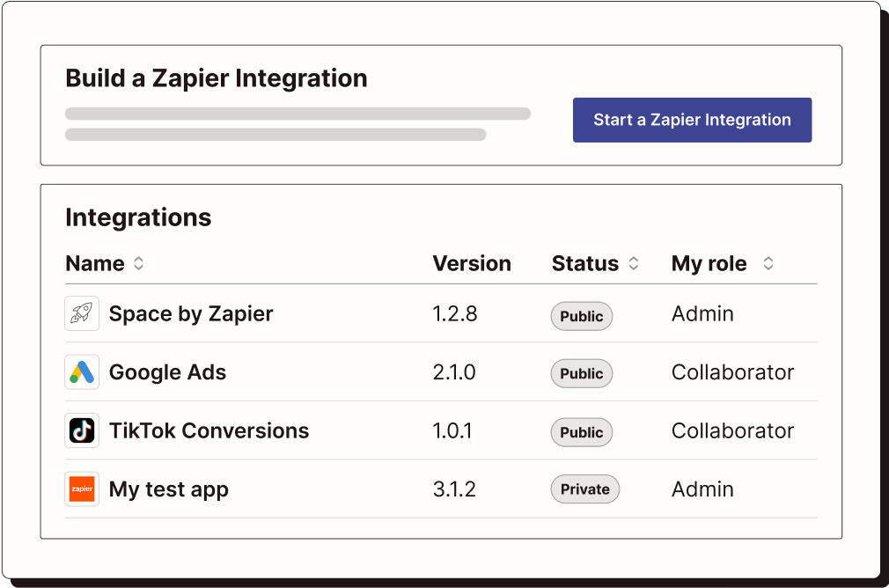Open the Space by Zapier integration
Image resolution: width=889 pixels, height=588 pixels.
coord(191,313)
